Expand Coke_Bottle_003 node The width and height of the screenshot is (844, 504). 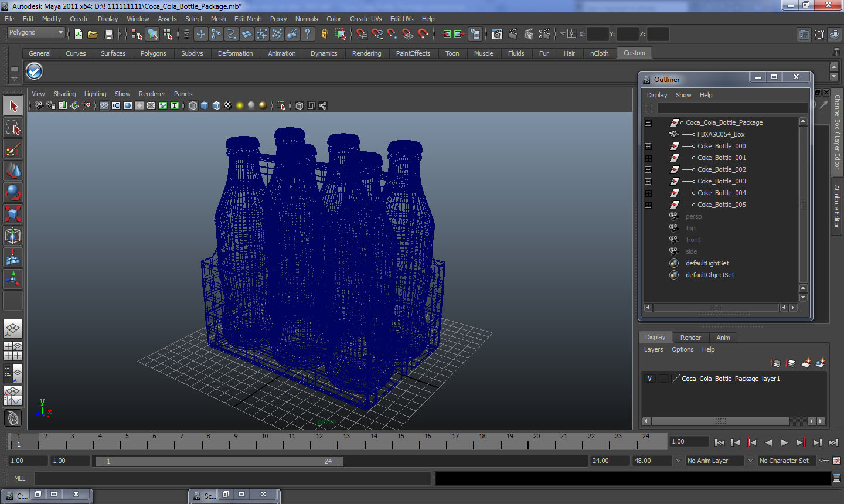click(648, 181)
